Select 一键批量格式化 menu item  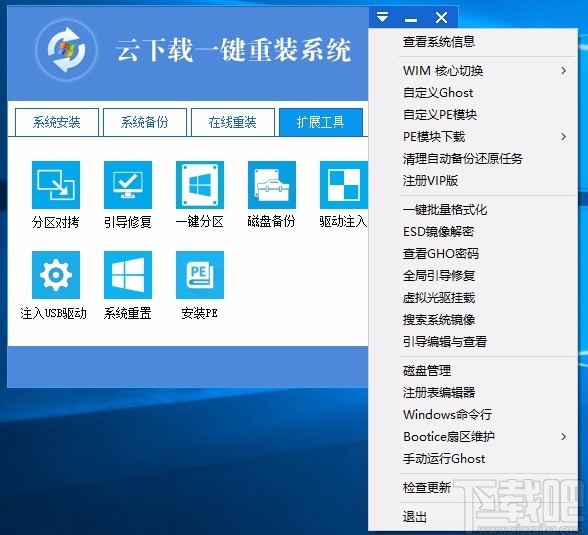coord(473,210)
